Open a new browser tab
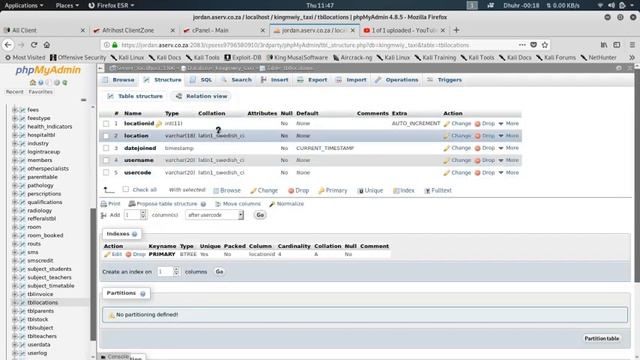Screen dimensions: 640x360 click(456, 30)
